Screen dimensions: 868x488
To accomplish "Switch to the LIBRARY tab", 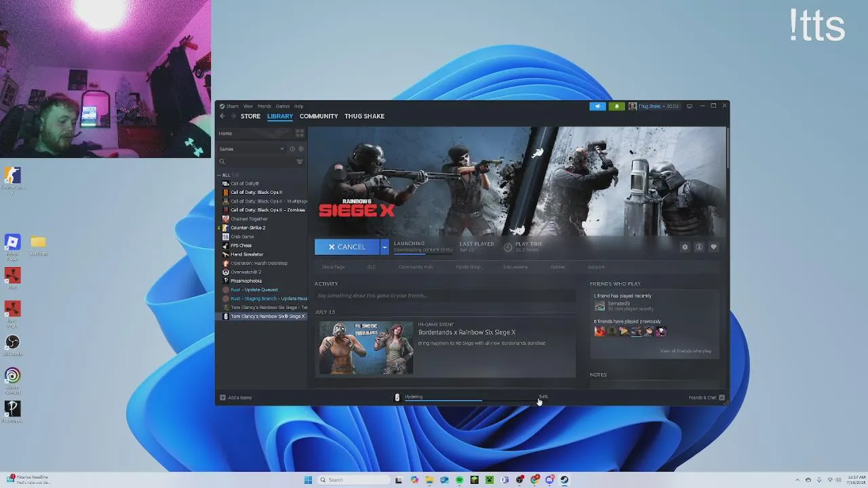I will 280,117.
